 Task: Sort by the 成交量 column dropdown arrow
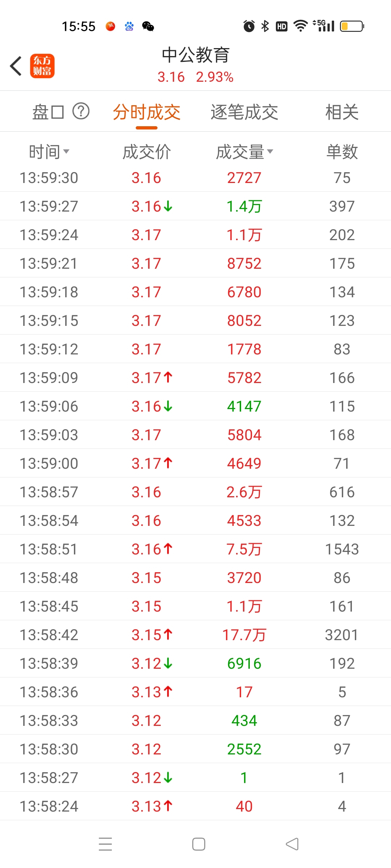click(270, 151)
